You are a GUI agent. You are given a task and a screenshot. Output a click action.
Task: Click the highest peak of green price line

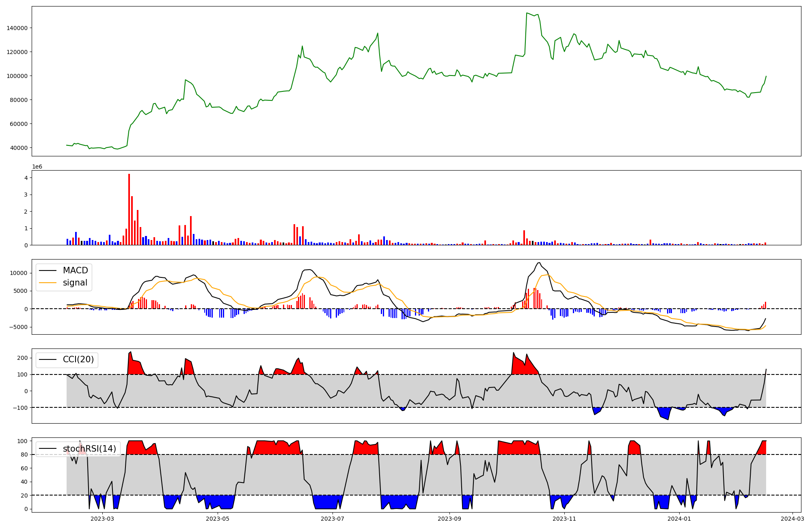(527, 13)
